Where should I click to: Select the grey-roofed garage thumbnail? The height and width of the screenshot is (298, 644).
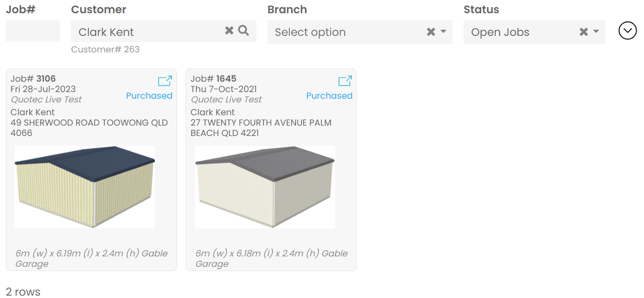[x=265, y=187]
